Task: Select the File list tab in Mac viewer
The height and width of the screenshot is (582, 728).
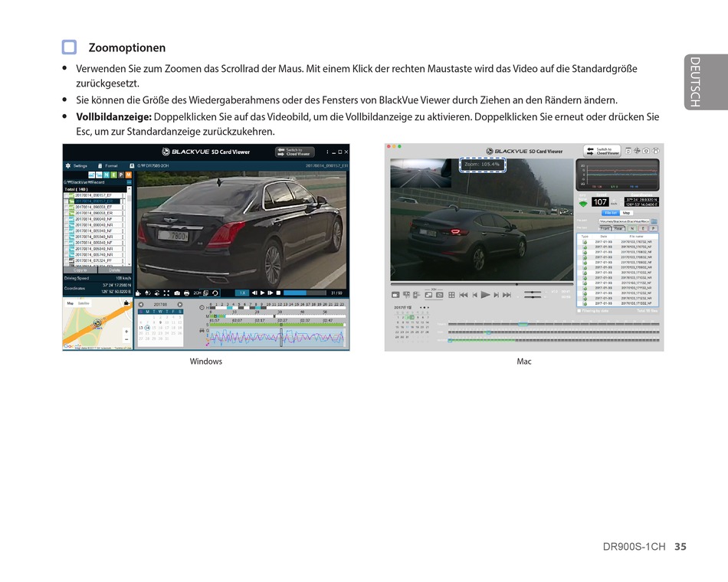Action: 611,213
